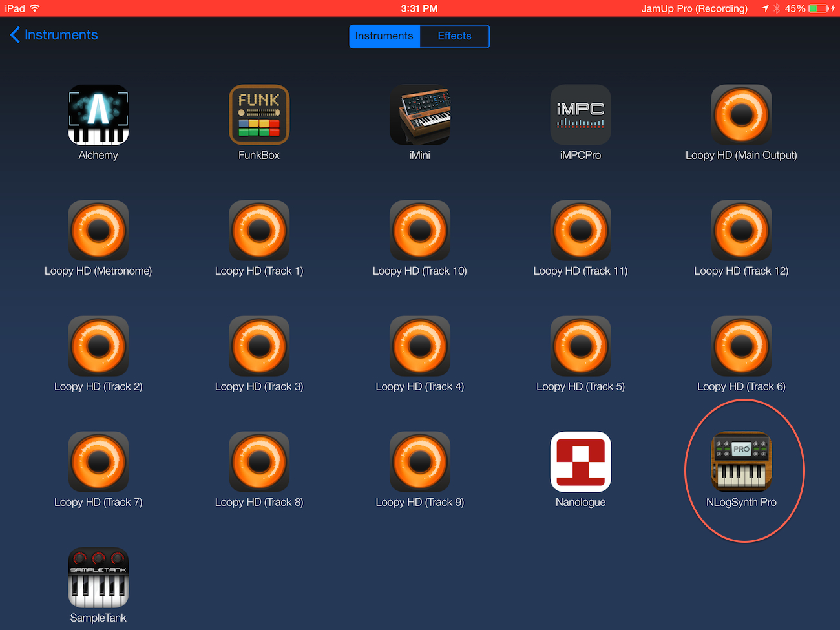Switch to the Instruments tab
Viewport: 840px width, 630px height.
click(384, 36)
